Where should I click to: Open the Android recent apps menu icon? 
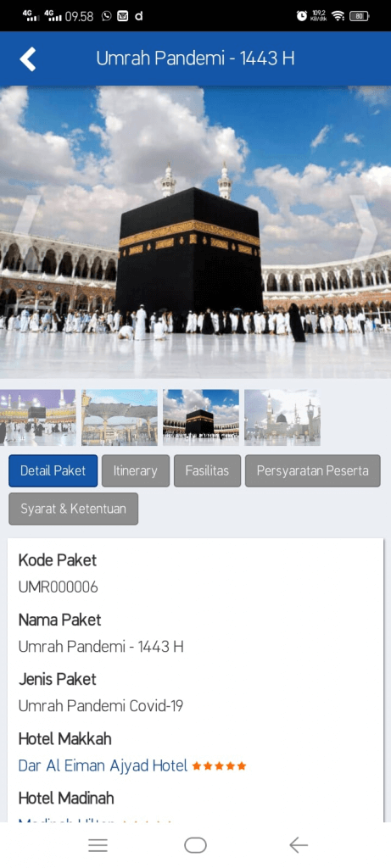[98, 845]
